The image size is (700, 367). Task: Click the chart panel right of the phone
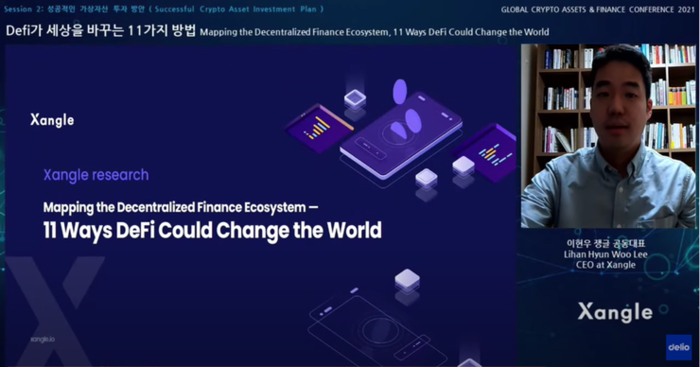pyautogui.click(x=488, y=153)
